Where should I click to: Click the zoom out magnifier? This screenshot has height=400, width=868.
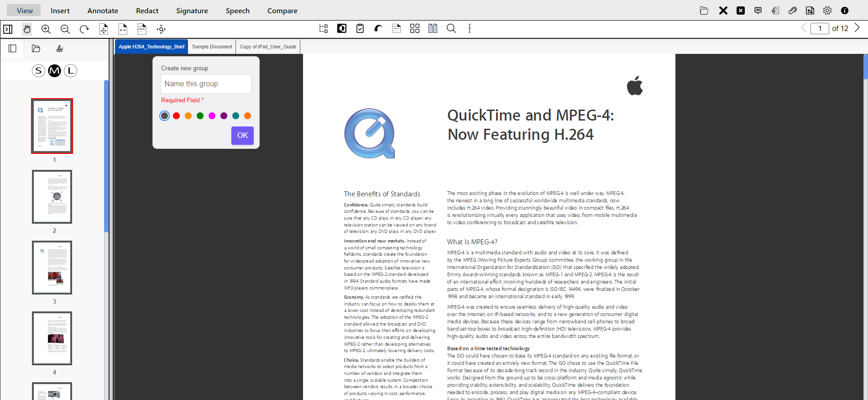pos(65,29)
